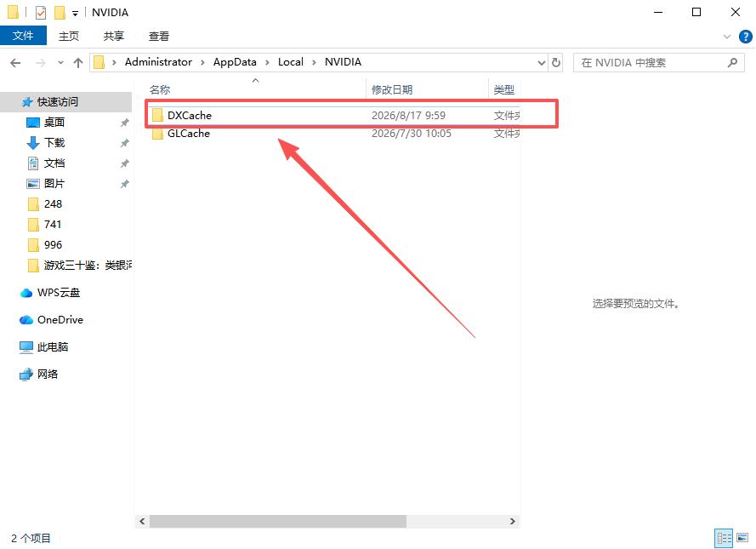Click NVIDIA breadcrumb in address bar
Screen dimensions: 756x549
343,62
